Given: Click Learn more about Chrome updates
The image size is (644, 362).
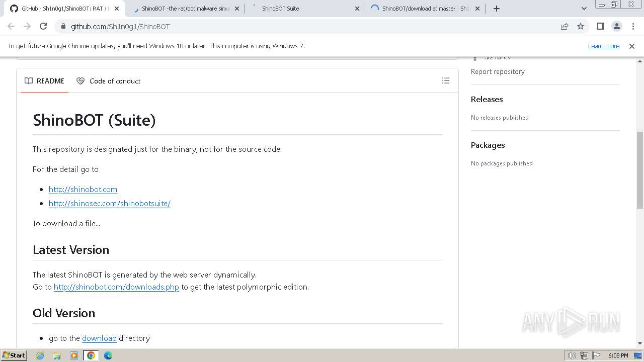Looking at the screenshot, I should point(603,46).
